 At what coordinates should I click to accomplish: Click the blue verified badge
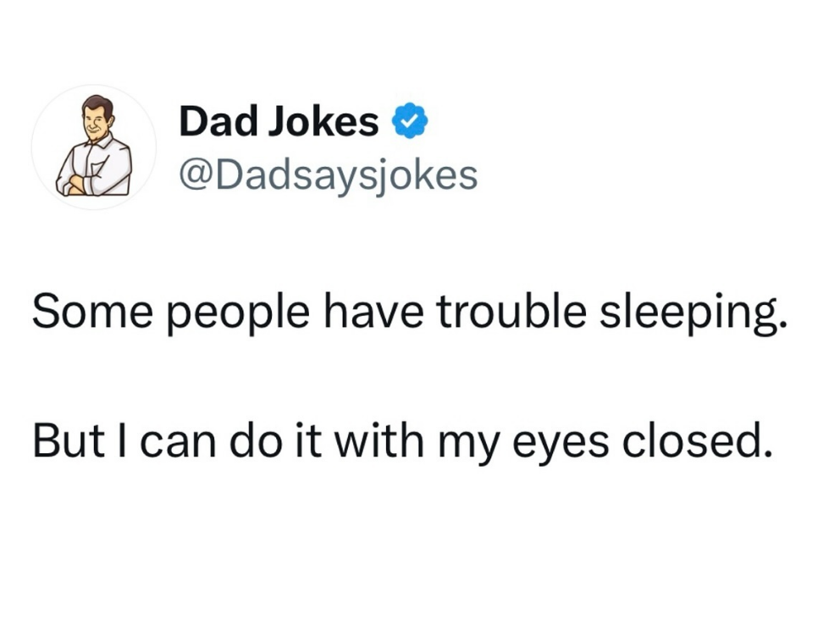[409, 124]
